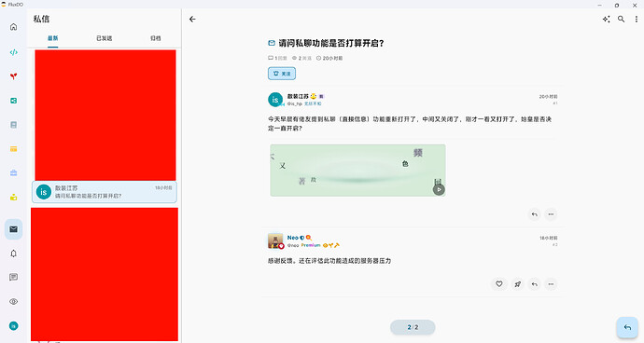Open the yellow badge sidebar icon
Image resolution: width=644 pixels, height=343 pixels.
coord(14,198)
